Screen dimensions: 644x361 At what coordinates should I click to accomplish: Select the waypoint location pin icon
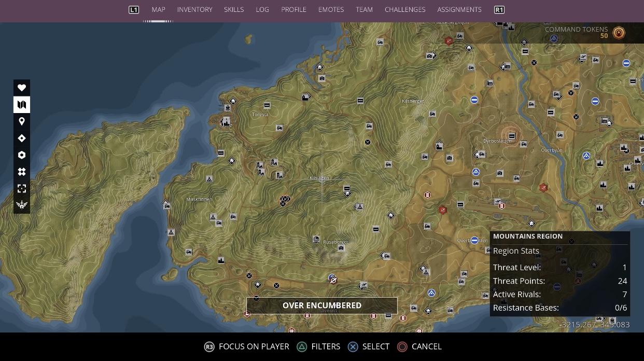tap(22, 121)
